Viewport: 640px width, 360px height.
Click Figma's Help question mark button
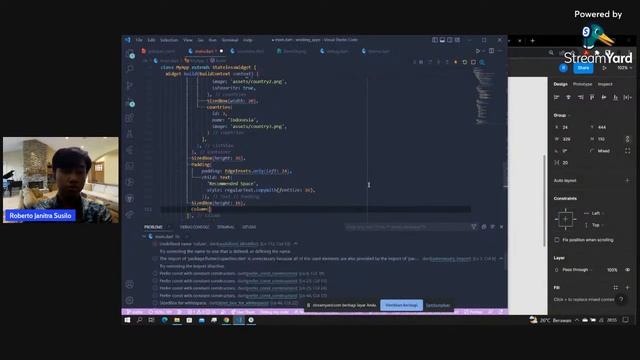621,299
